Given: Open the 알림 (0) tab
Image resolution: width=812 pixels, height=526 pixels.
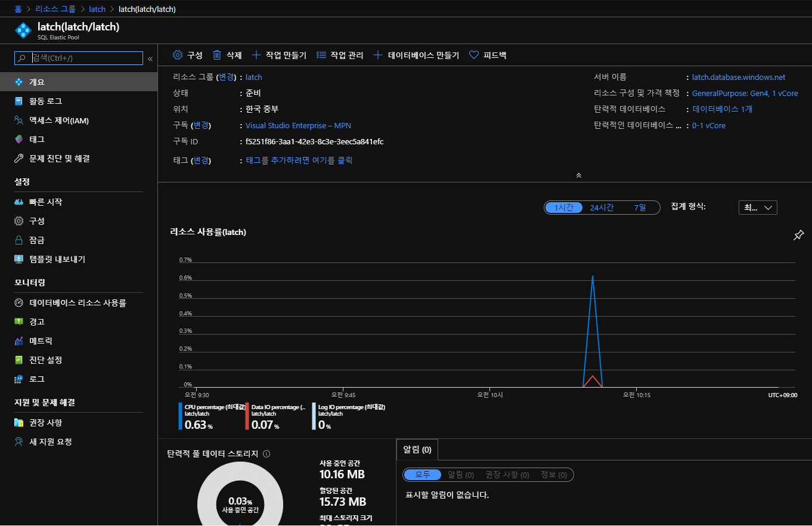Looking at the screenshot, I should coord(417,450).
